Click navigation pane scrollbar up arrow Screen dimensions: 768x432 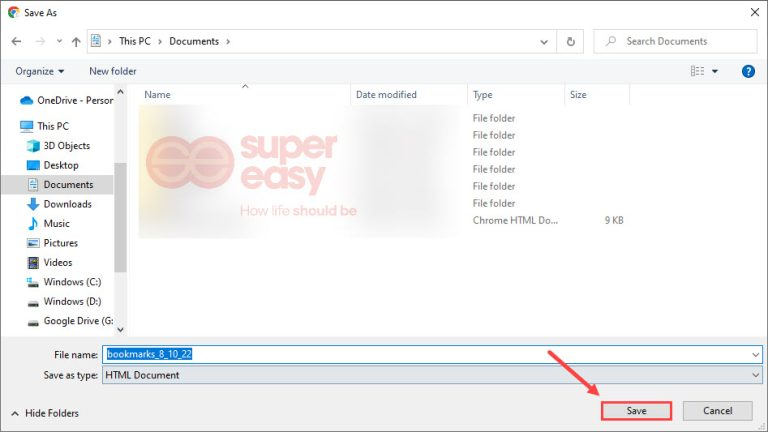(x=120, y=92)
